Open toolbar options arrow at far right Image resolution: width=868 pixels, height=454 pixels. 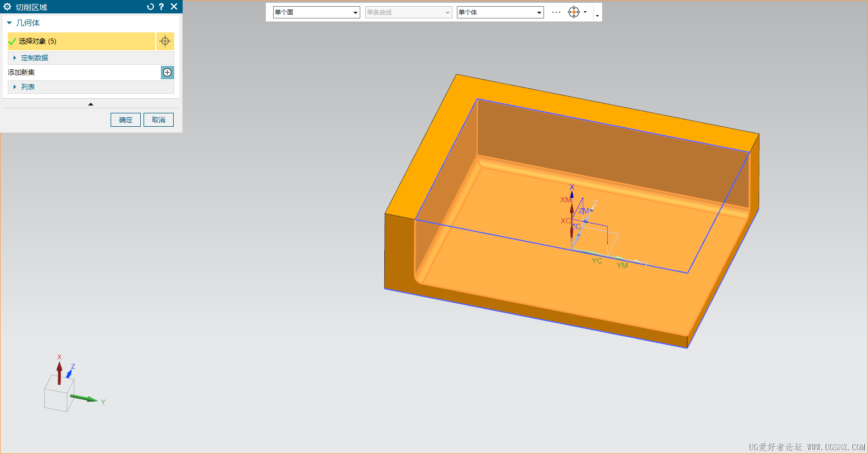tap(597, 16)
